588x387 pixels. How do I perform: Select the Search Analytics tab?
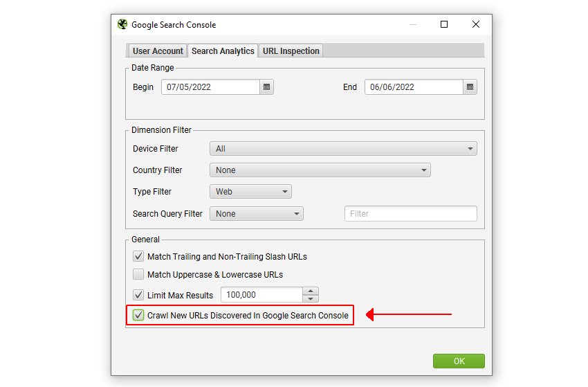[223, 51]
